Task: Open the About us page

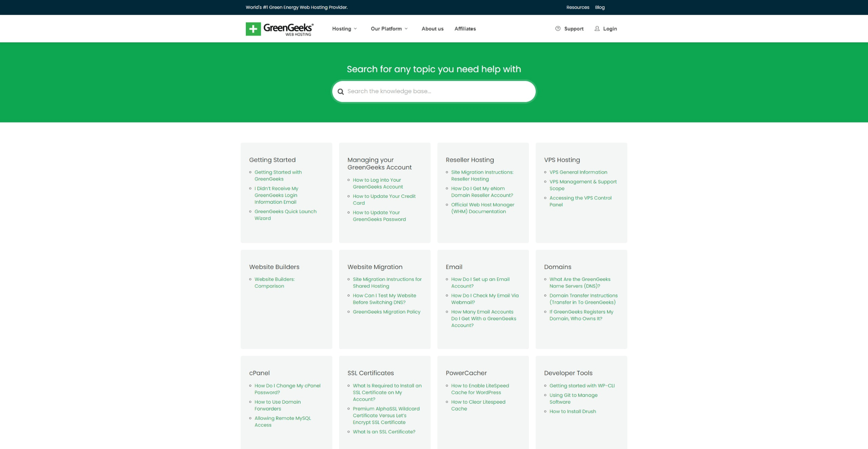Action: pos(432,29)
